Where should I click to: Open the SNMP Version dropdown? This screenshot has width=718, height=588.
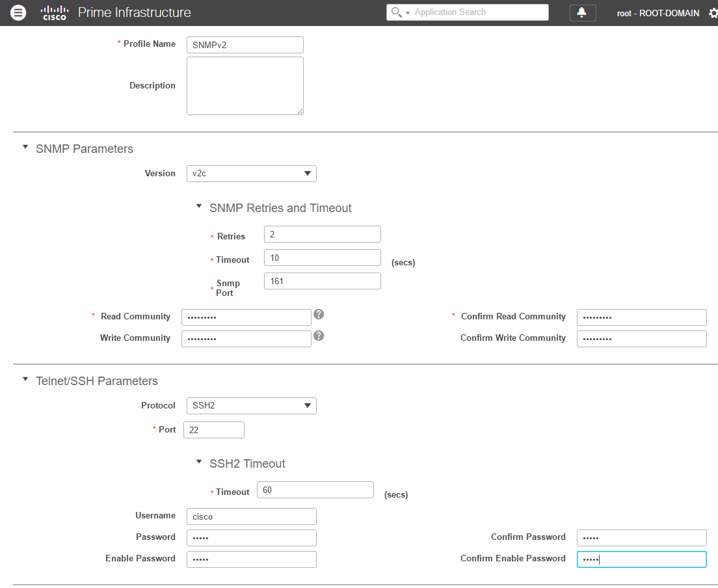[251, 174]
